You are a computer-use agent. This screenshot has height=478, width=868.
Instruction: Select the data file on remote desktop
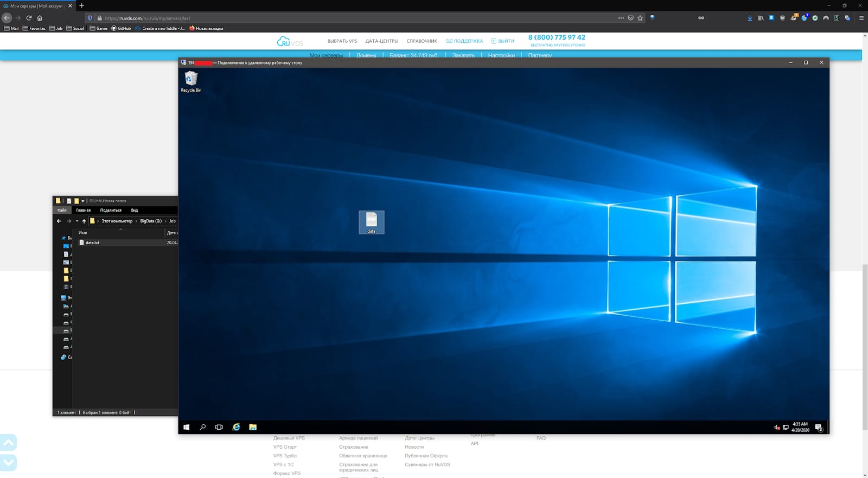(372, 222)
